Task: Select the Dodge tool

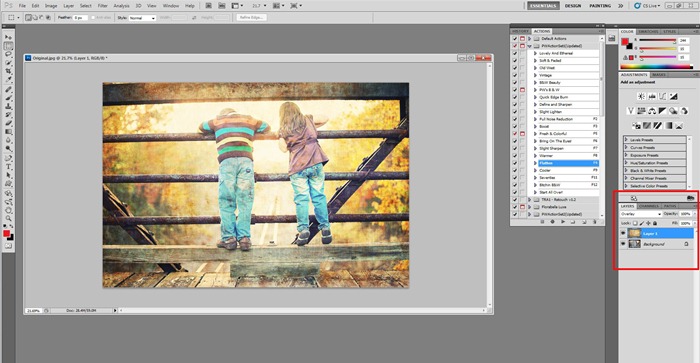Action: click(x=8, y=149)
